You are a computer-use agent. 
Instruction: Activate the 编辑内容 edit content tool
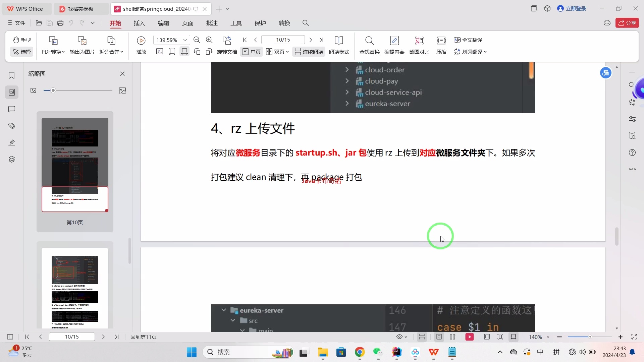394,45
